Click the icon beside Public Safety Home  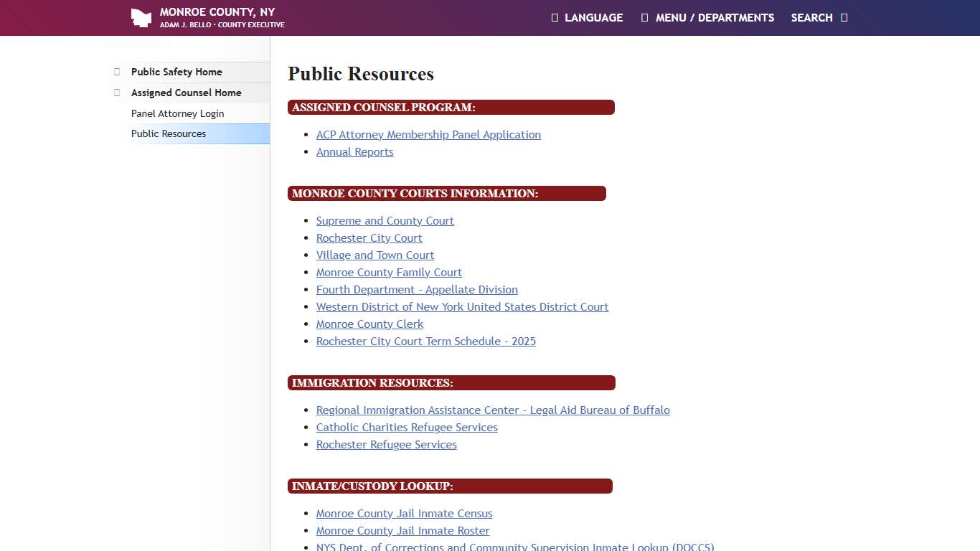click(117, 71)
